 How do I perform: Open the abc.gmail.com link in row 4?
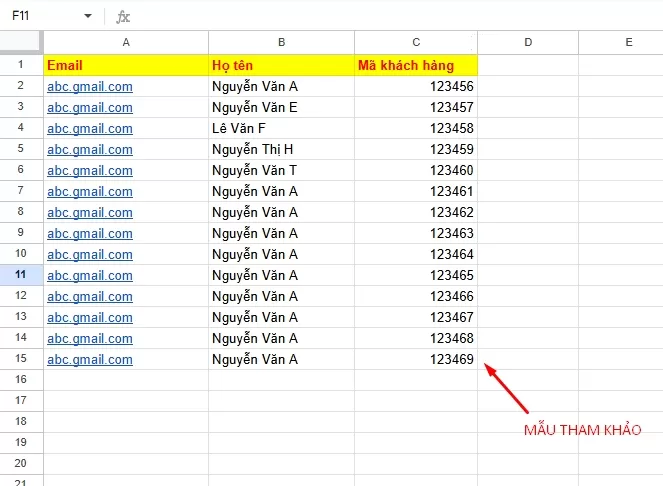(90, 128)
